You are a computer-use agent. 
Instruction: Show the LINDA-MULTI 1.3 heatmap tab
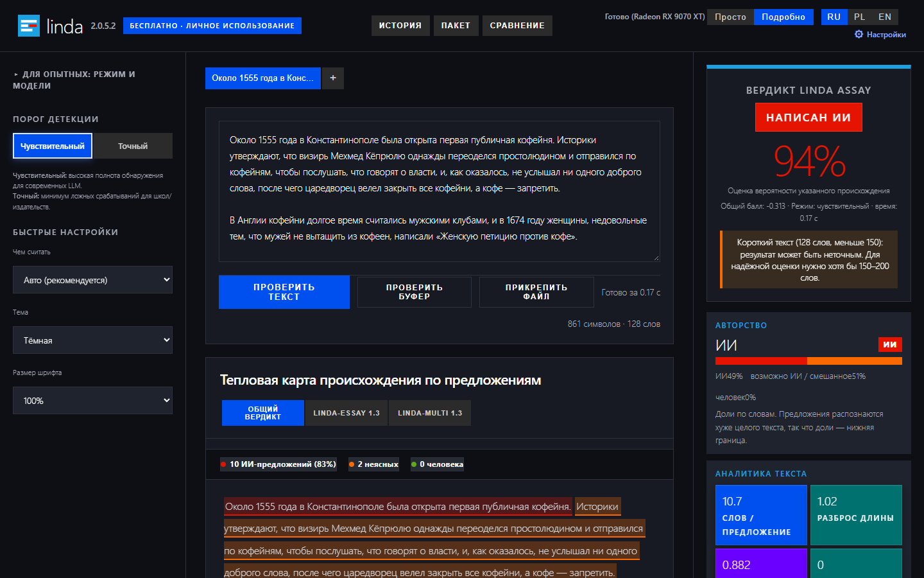pyautogui.click(x=430, y=413)
